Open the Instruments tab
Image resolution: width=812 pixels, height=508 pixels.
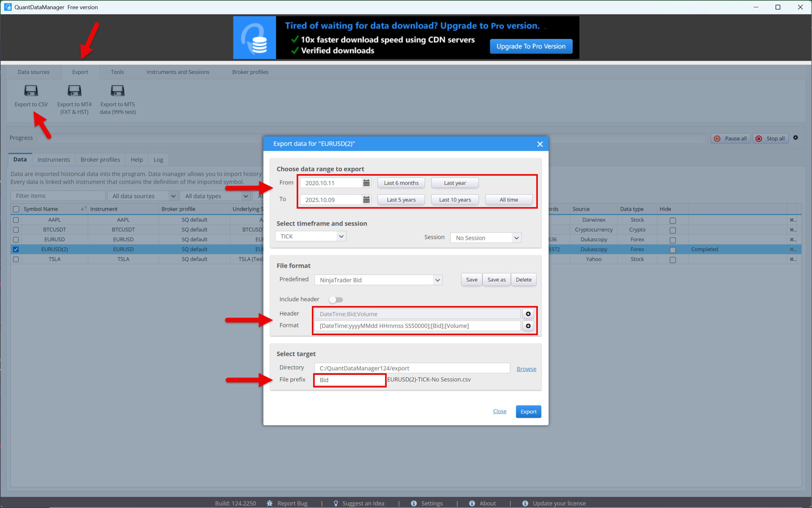53,160
